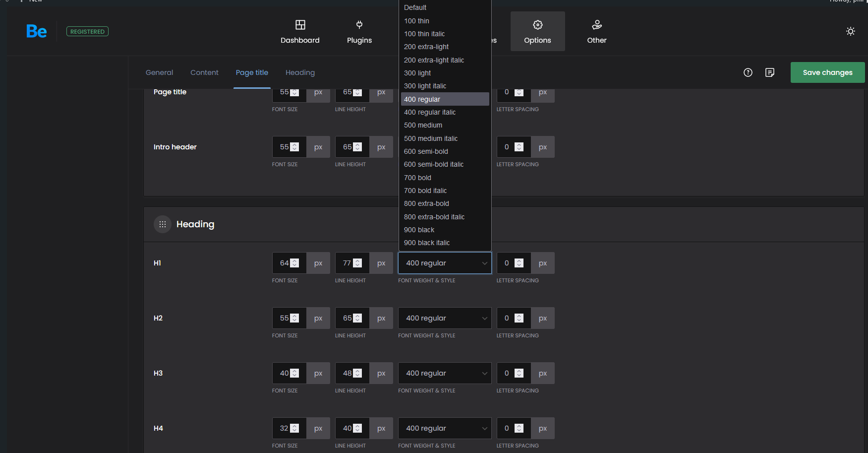
Task: Select Default in the font weight list
Action: pos(445,7)
